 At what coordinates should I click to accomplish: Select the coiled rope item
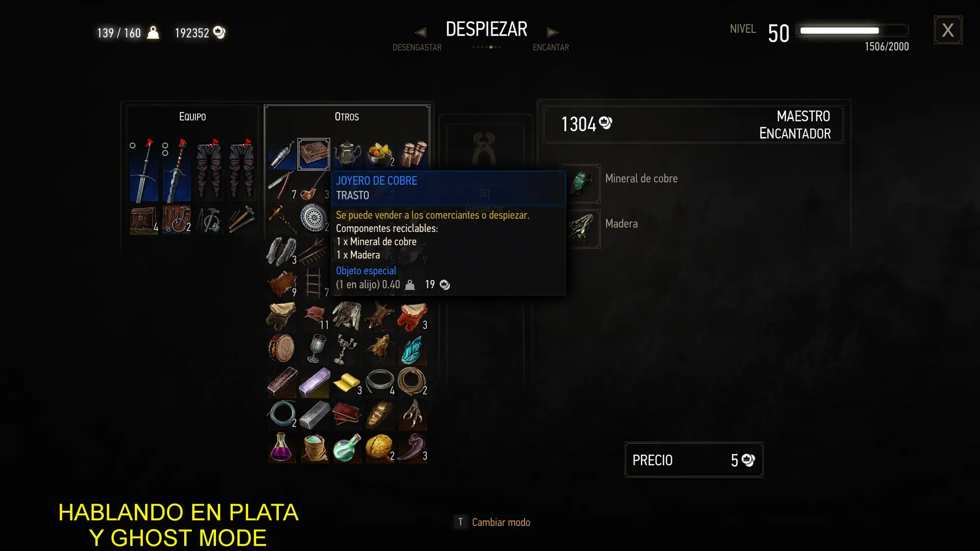click(x=412, y=382)
